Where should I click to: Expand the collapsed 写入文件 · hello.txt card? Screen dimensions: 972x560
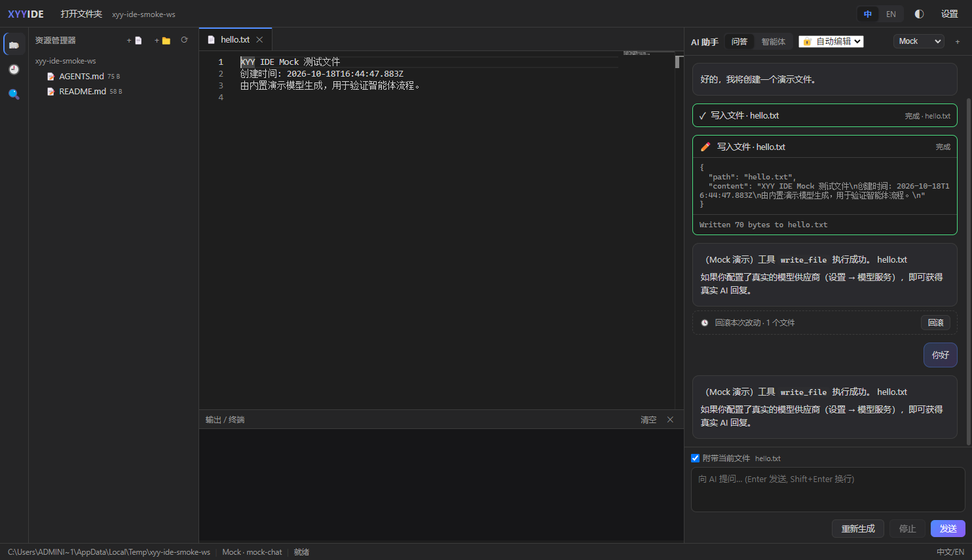pos(825,115)
